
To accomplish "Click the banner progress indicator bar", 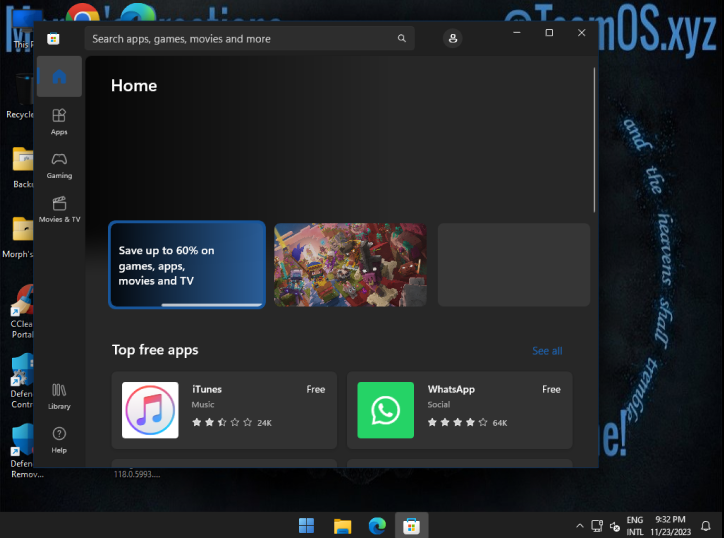I will tap(211, 305).
